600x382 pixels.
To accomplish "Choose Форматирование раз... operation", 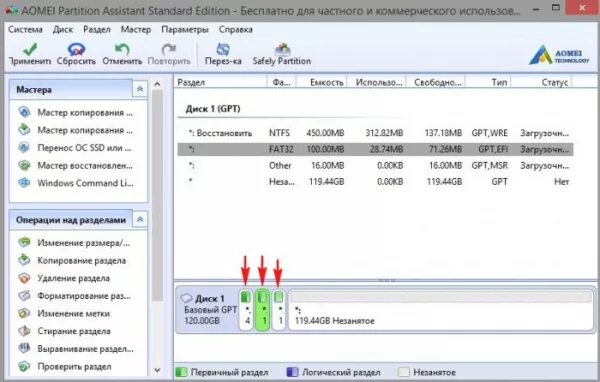I will (x=75, y=295).
